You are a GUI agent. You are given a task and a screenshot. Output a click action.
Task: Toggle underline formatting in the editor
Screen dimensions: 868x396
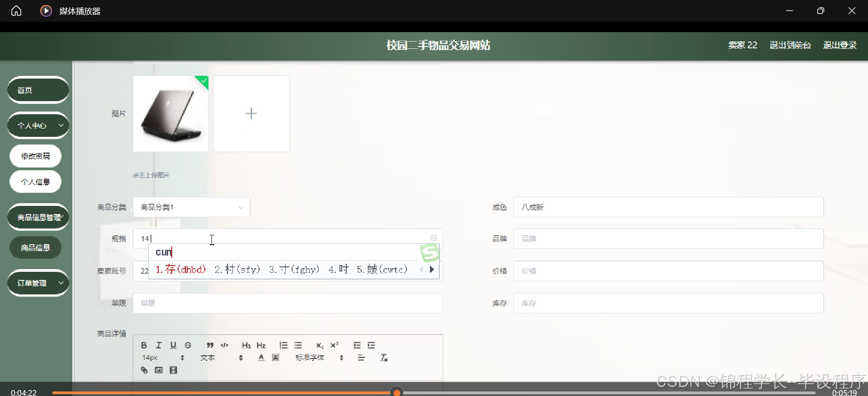173,345
